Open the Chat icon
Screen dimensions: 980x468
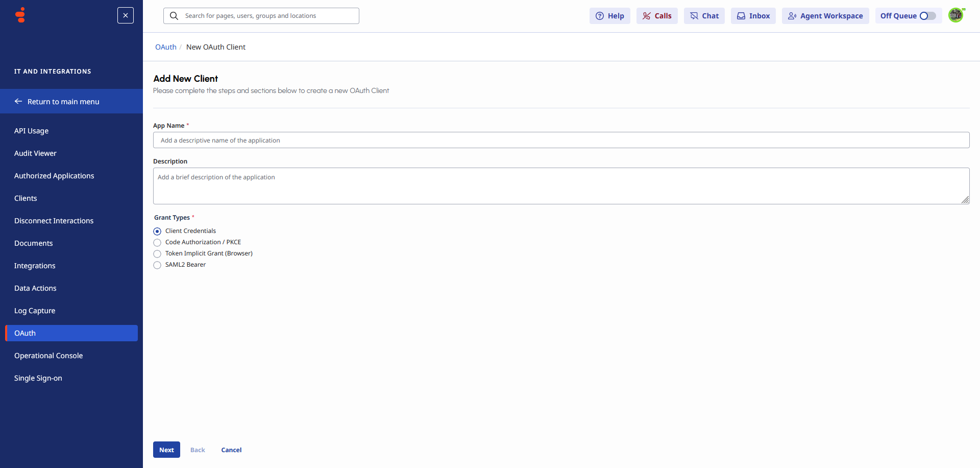(x=694, y=16)
